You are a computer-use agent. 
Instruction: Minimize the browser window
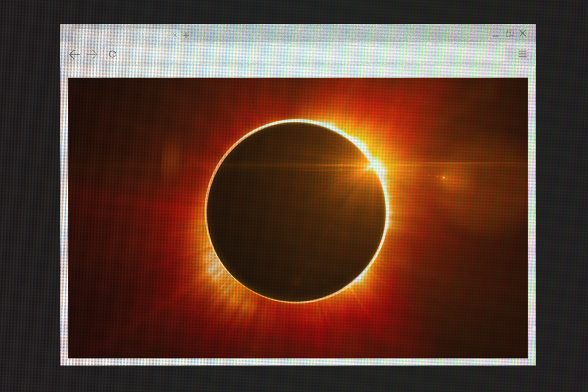tap(495, 33)
